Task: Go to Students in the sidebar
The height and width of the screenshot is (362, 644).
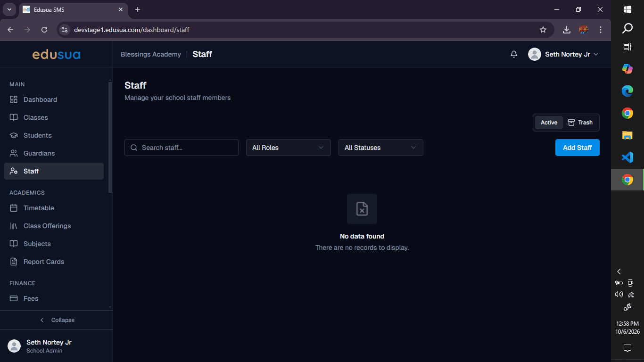Action: (x=54, y=135)
